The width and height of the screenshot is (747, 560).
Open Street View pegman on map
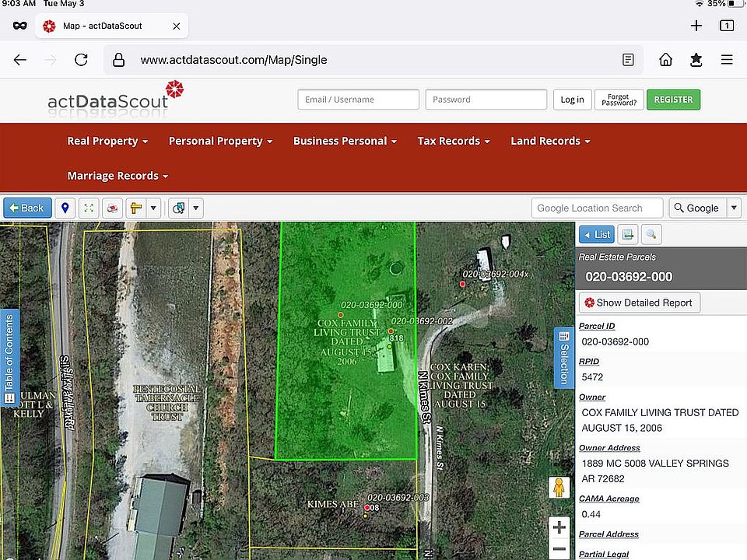coord(559,488)
